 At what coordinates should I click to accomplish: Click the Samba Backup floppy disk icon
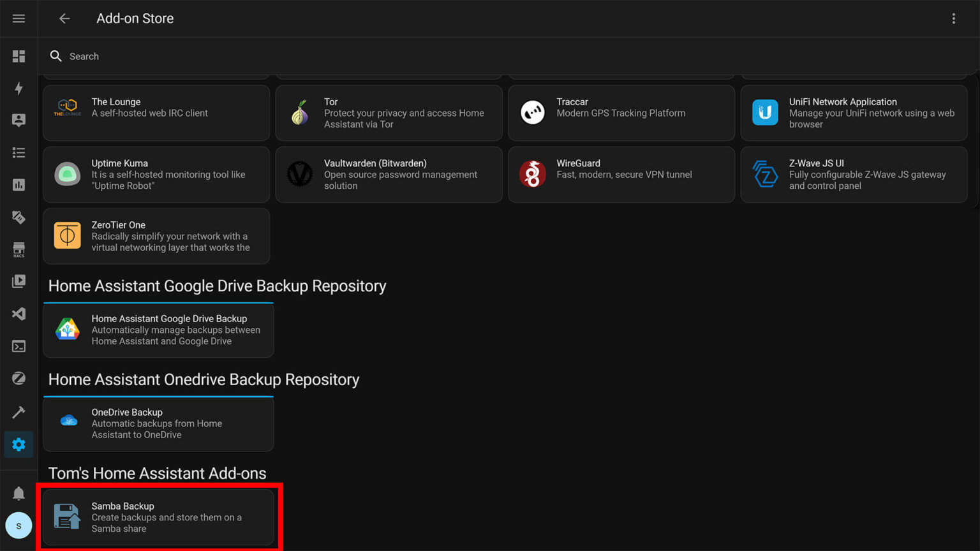(x=67, y=517)
